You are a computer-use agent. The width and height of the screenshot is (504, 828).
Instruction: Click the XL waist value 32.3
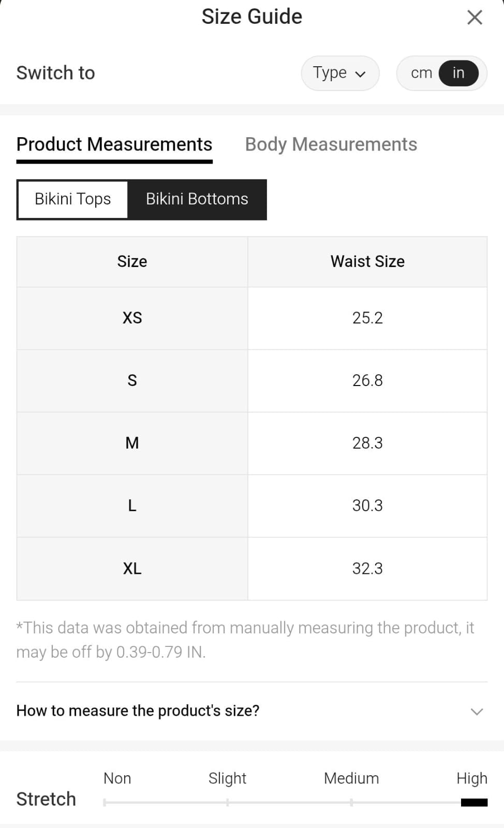click(367, 568)
